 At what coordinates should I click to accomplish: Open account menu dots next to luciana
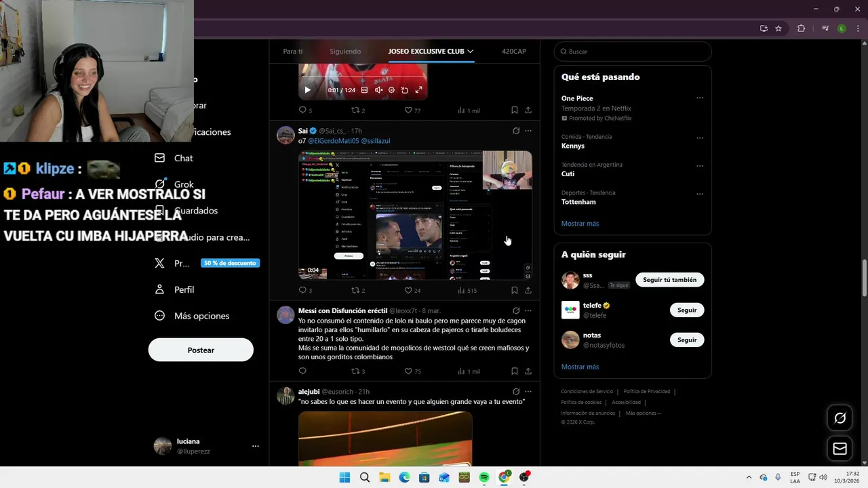coord(256,446)
